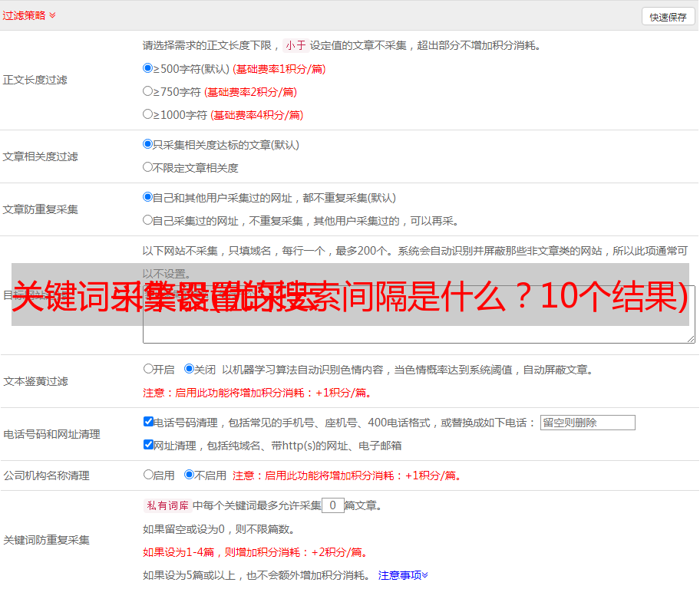Viewport: 700px width, 589px height.
Task: Toggle the 网址清理 checkbox
Action: tap(148, 445)
